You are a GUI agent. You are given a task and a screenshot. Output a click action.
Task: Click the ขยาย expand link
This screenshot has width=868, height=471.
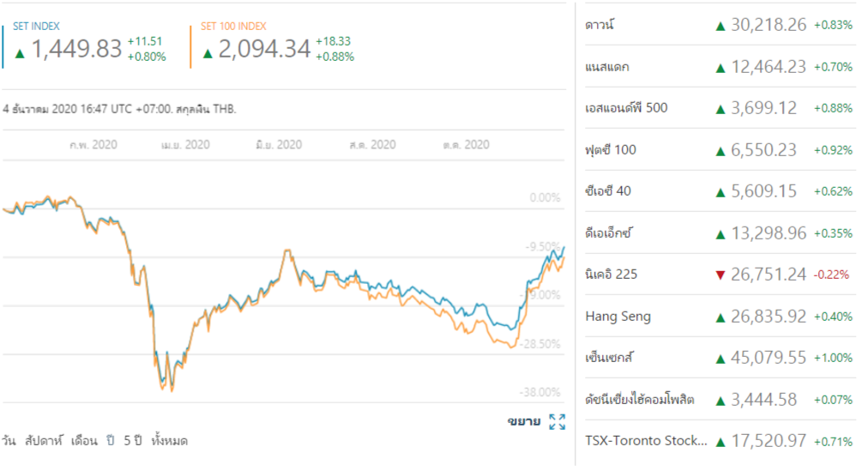coord(523,421)
